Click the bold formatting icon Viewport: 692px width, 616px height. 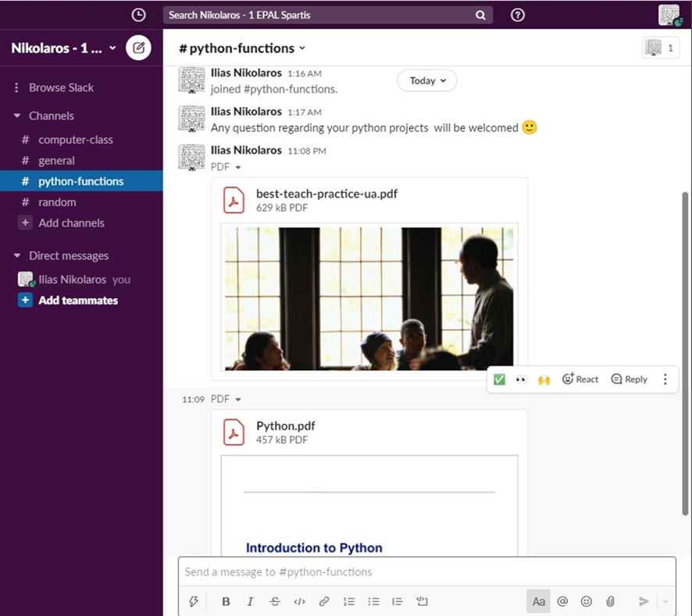[x=226, y=601]
